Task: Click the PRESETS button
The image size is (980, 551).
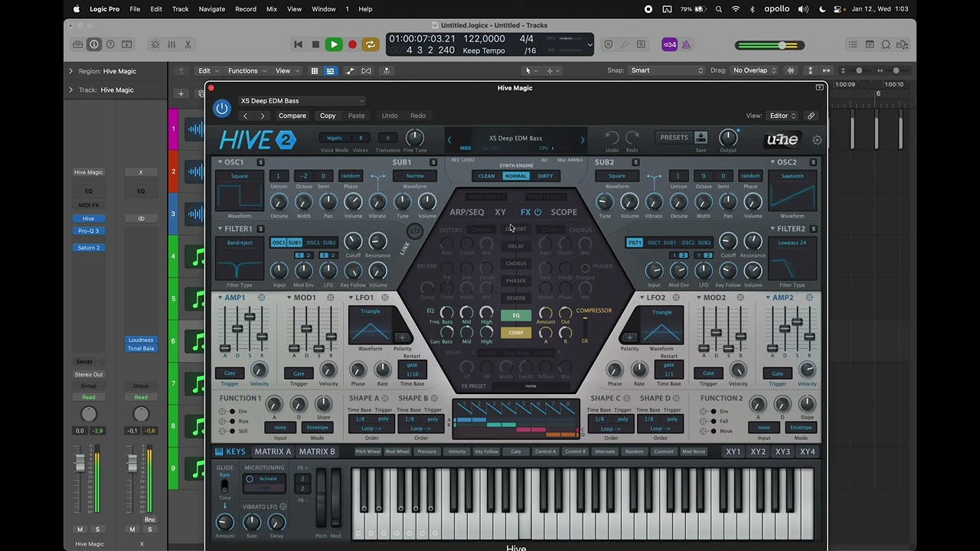Action: tap(674, 138)
